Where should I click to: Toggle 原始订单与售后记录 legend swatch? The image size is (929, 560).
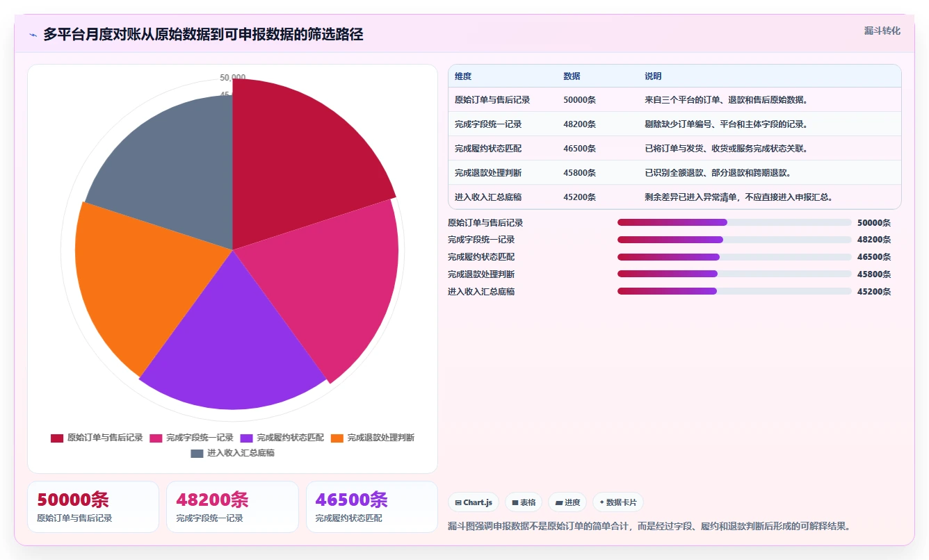pos(57,438)
